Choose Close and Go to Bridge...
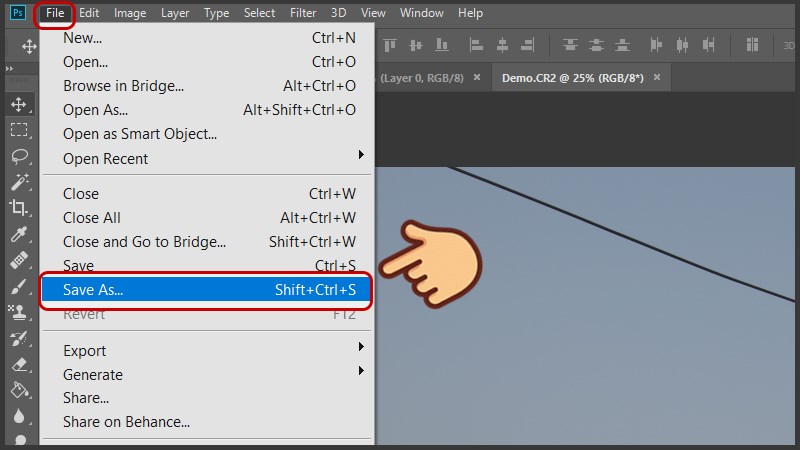The width and height of the screenshot is (800, 450). 208,242
